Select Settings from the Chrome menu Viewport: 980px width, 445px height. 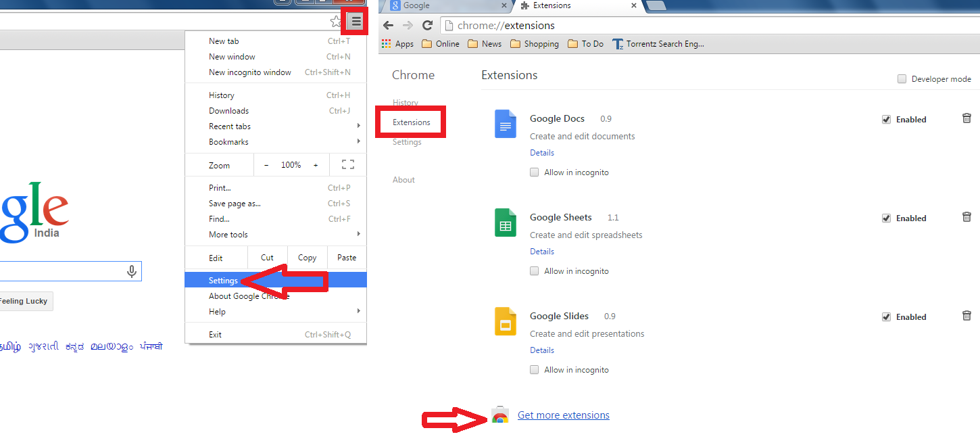(223, 280)
